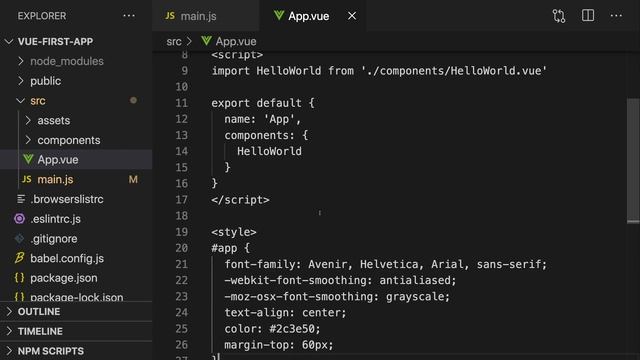Open the .gitignore file
Screen dimensions: 640x360
(x=76, y=239)
